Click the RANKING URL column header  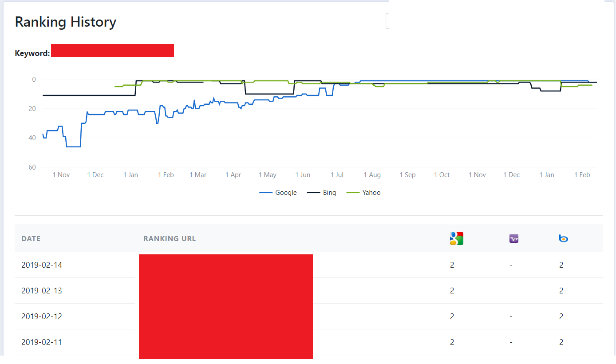click(170, 239)
